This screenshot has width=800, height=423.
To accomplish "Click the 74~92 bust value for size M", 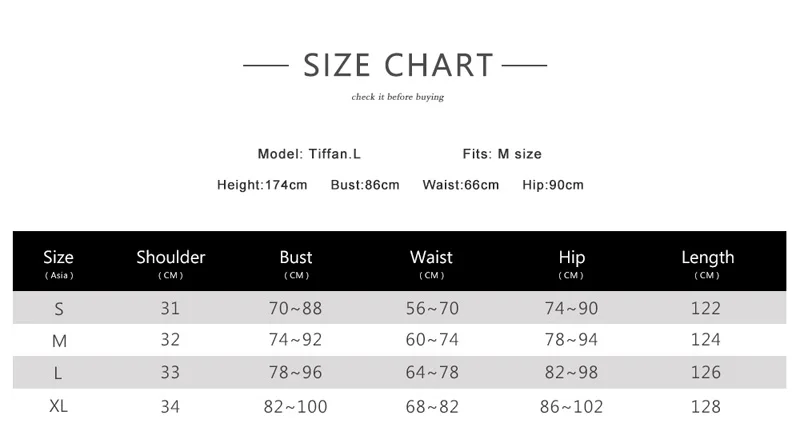I will point(296,340).
